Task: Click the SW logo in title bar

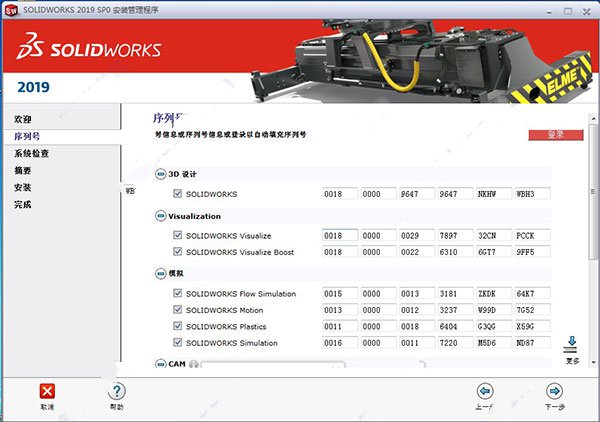Action: [x=11, y=10]
